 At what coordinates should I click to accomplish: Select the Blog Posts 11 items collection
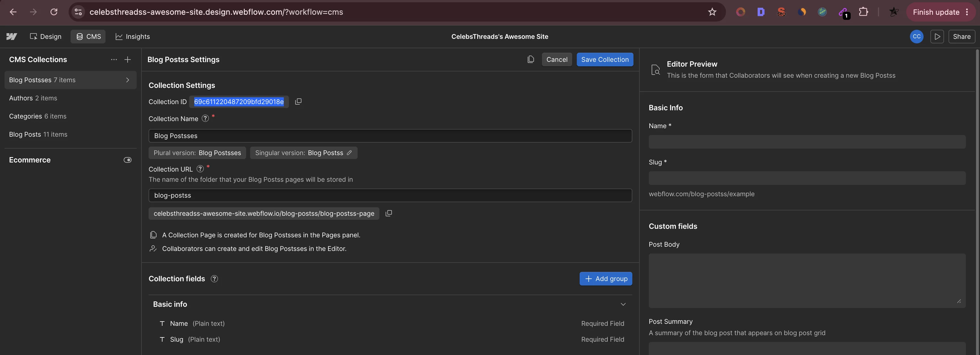coord(70,134)
